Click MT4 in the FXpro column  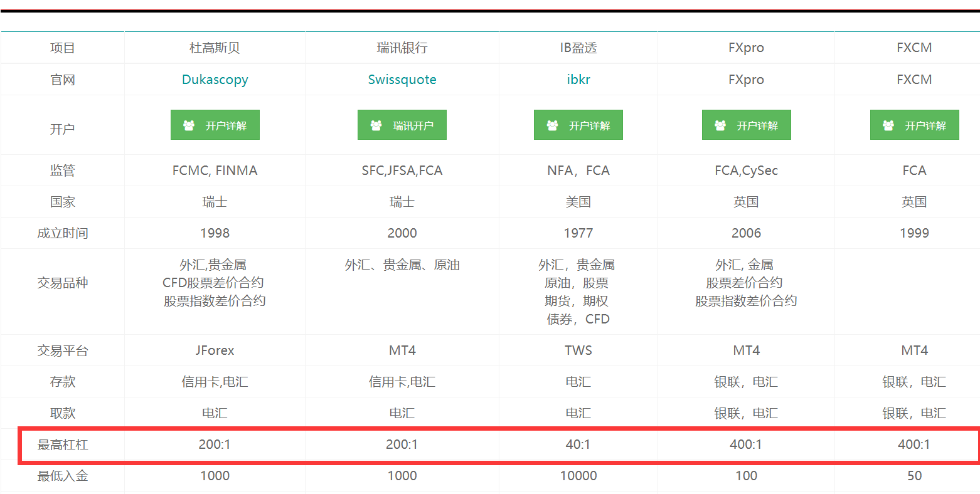pos(746,350)
